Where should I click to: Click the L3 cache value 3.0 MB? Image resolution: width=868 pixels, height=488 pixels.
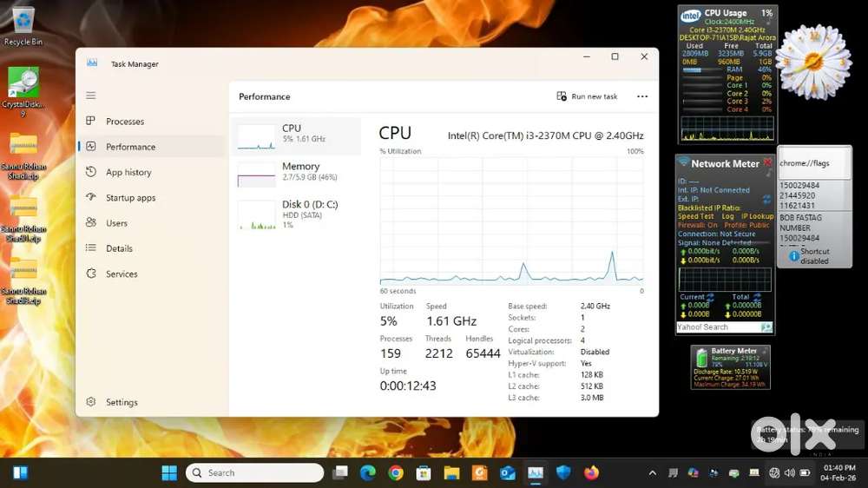[592, 398]
